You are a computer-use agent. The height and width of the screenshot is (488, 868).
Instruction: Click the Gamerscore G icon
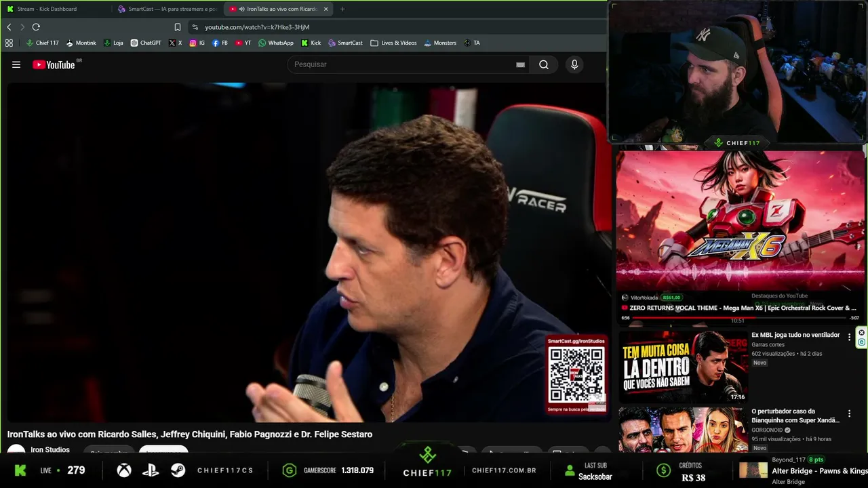pyautogui.click(x=290, y=470)
